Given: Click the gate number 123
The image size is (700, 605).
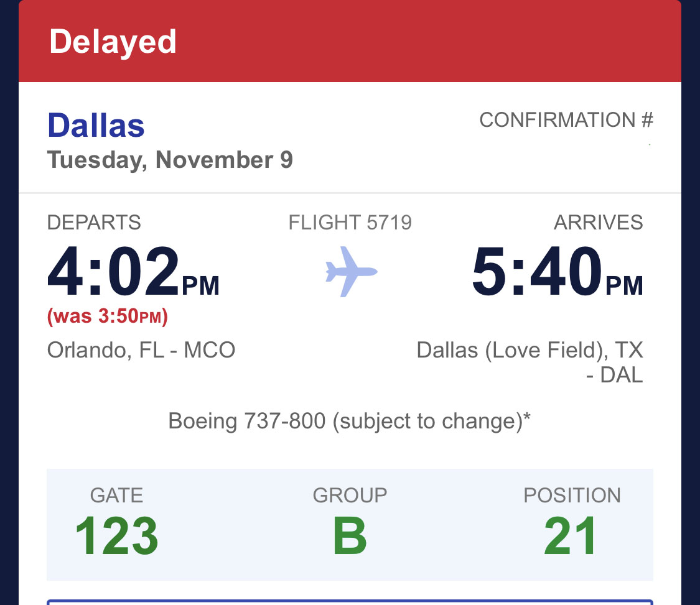Looking at the screenshot, I should click(x=116, y=536).
